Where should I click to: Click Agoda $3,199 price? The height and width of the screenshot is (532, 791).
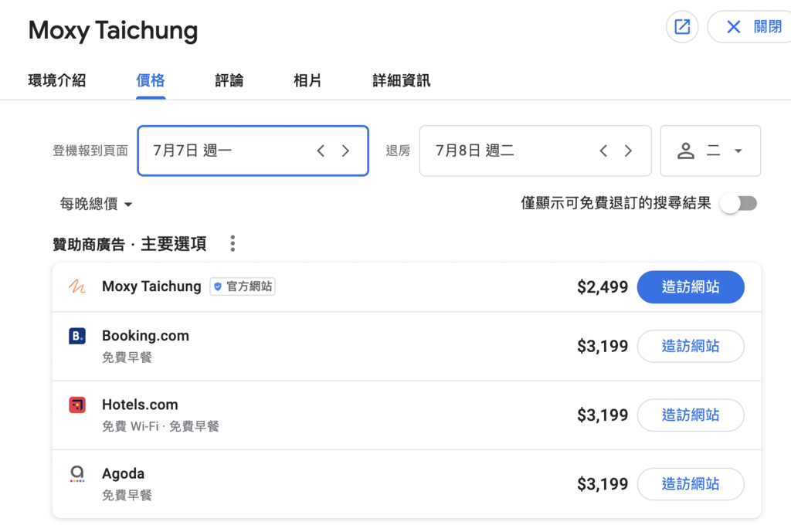603,484
